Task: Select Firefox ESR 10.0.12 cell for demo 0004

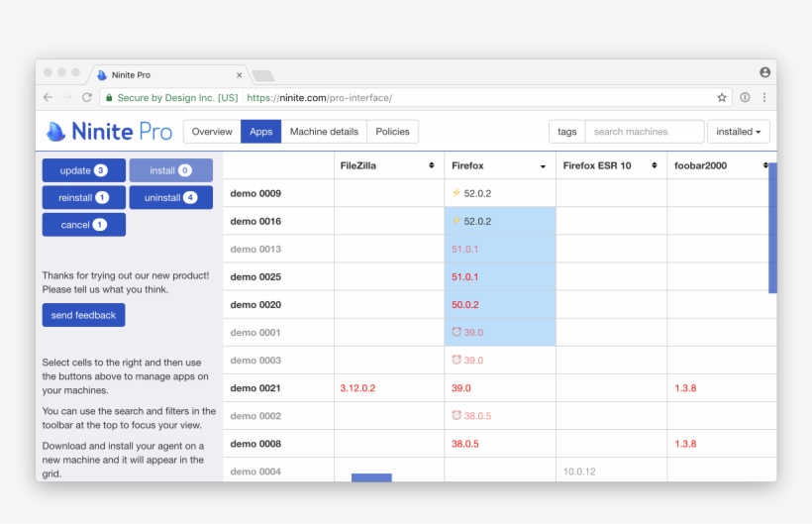Action: (612, 471)
